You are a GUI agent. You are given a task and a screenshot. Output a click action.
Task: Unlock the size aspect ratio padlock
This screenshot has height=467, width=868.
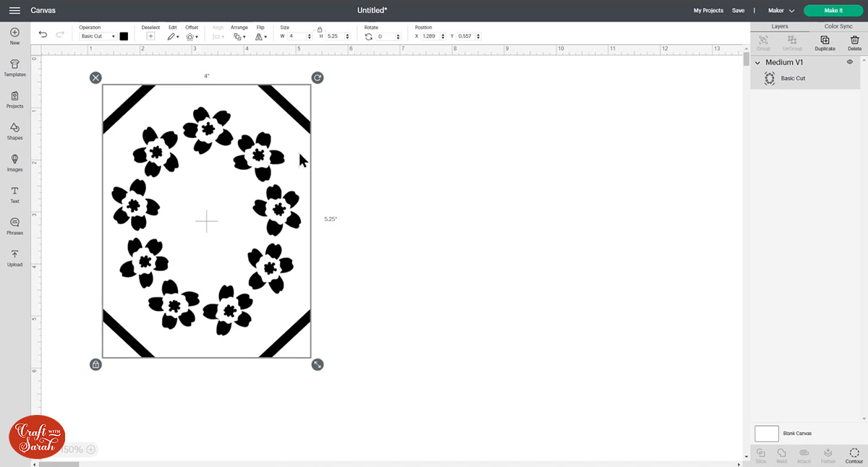click(x=319, y=30)
